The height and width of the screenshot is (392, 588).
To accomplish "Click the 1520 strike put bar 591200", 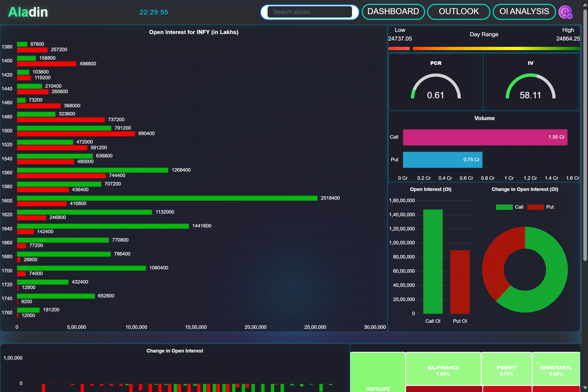I will click(x=52, y=148).
